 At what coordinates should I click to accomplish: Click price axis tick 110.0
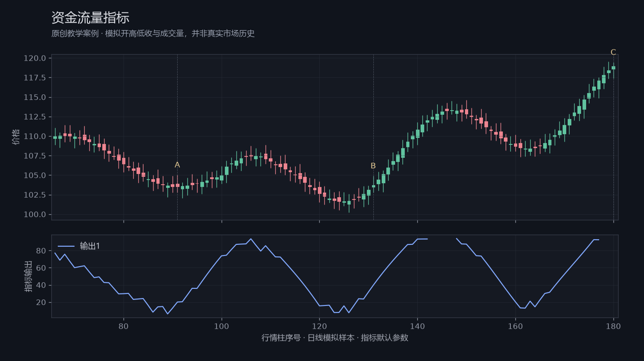(35, 137)
